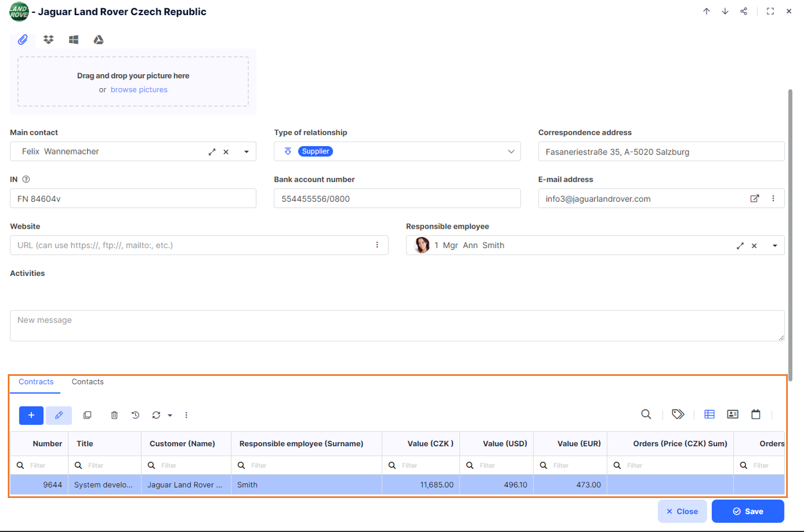
Task: Click the IN help question mark icon
Action: pyautogui.click(x=26, y=180)
